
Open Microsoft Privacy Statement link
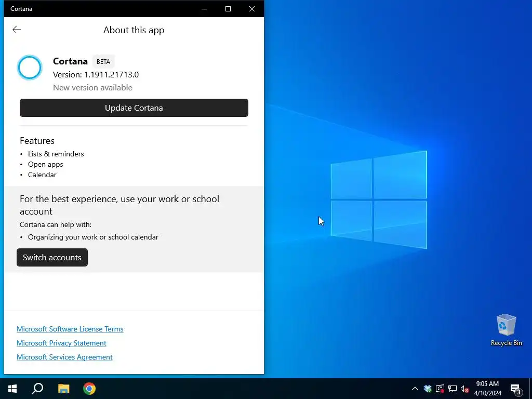click(61, 343)
